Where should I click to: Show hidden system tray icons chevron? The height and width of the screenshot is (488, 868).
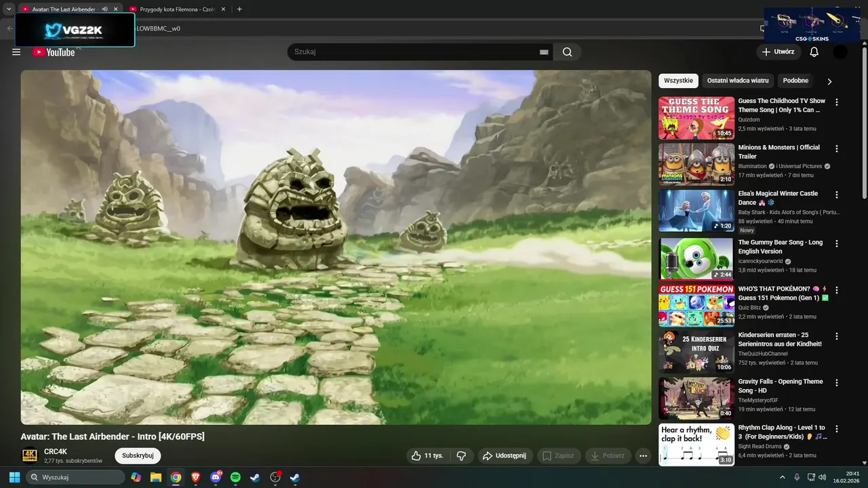pos(782,477)
